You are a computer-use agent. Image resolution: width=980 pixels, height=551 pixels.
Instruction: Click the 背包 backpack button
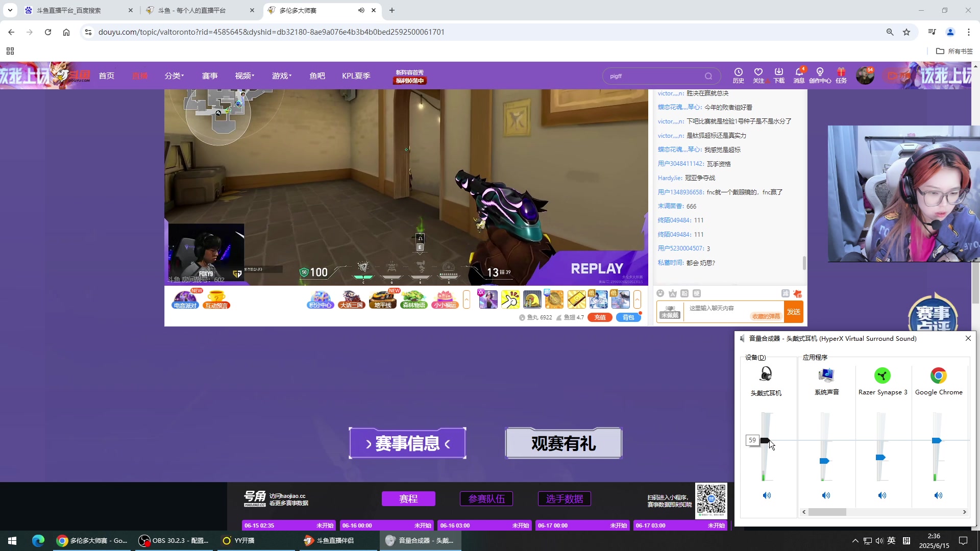pos(628,317)
